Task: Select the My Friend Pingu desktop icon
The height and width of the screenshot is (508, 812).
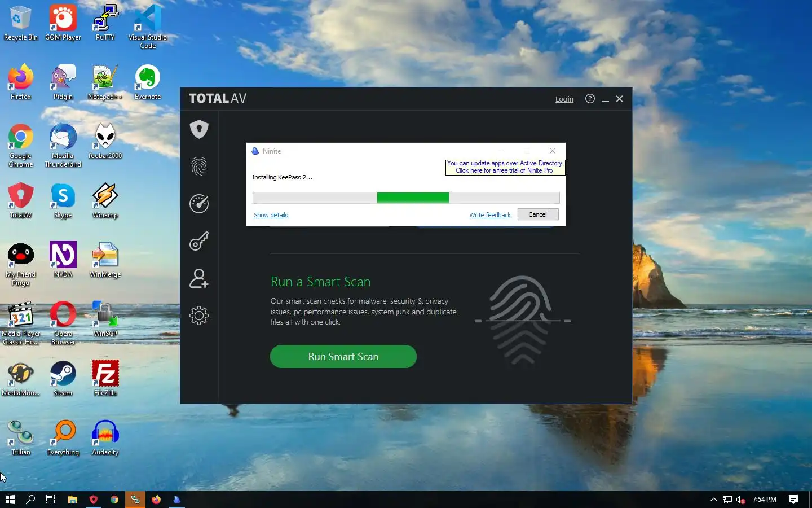Action: click(21, 265)
